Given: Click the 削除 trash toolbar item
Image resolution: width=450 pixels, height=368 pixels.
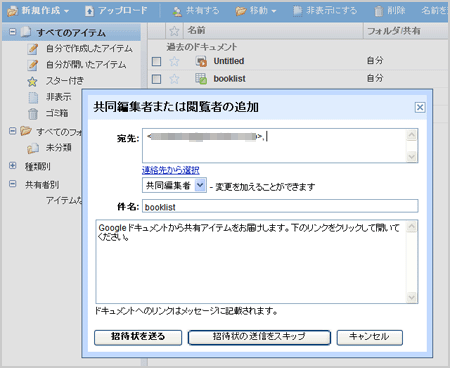Looking at the screenshot, I should (x=390, y=11).
